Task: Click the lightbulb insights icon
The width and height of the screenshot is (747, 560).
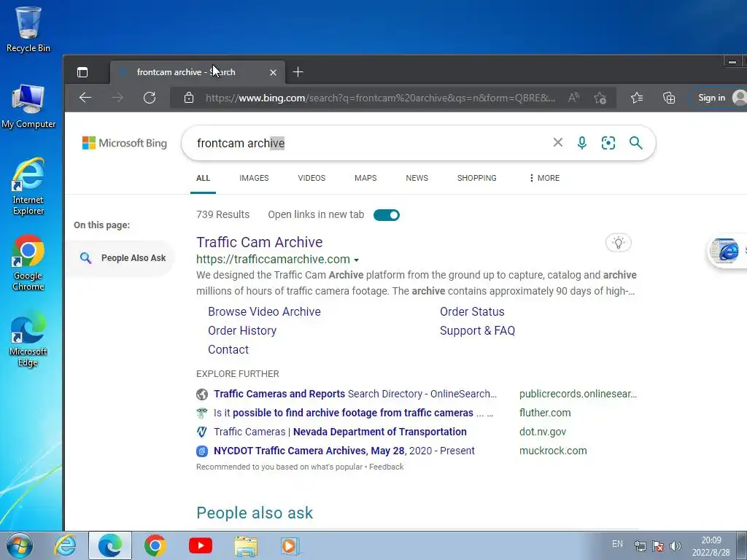Action: coord(619,243)
